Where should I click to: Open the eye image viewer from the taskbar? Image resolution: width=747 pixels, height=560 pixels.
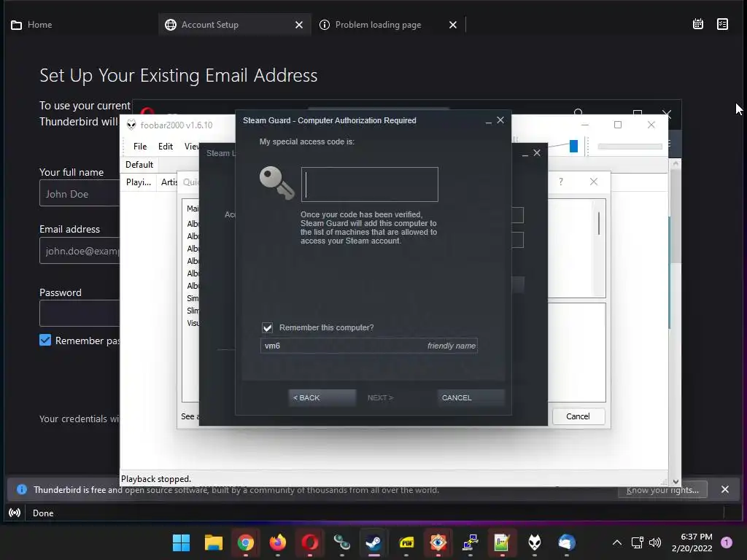(438, 542)
